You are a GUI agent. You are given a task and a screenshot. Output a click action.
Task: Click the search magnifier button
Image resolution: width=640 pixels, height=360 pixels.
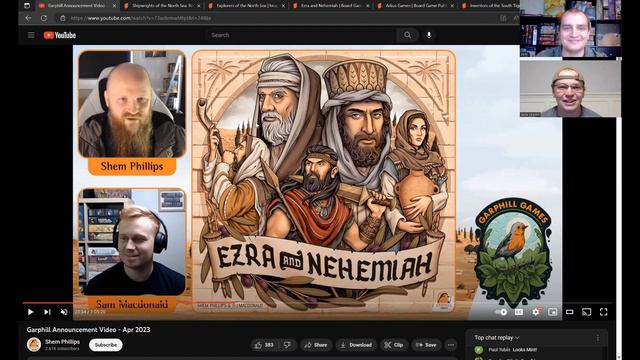[407, 35]
